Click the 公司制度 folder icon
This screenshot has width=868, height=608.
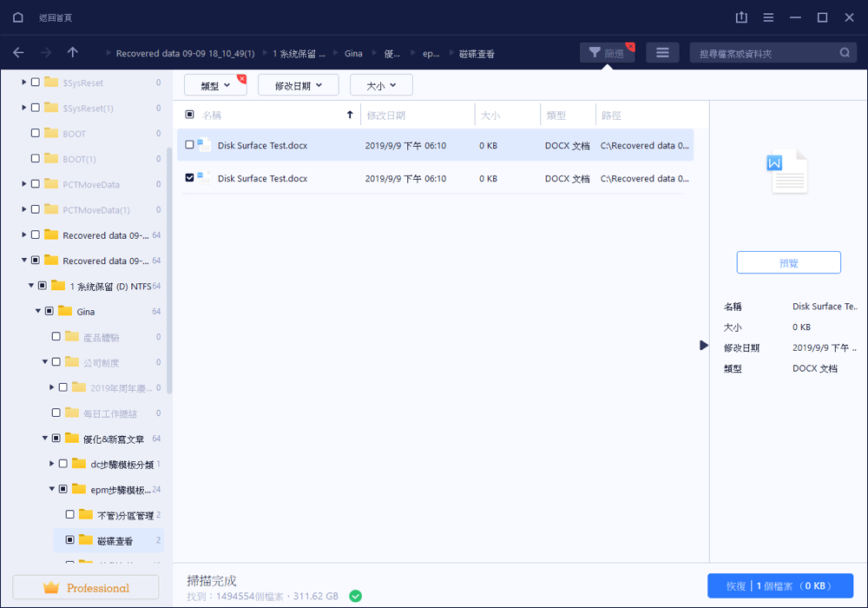point(72,361)
